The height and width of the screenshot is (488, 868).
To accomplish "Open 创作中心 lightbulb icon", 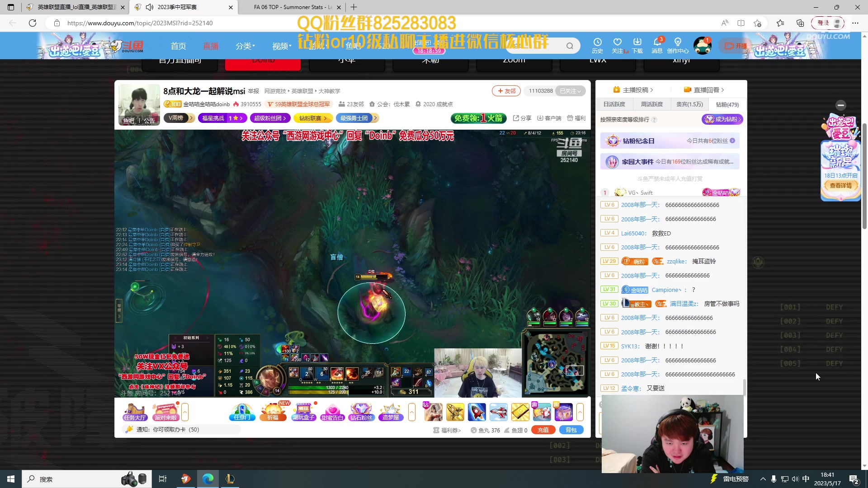I will pos(678,45).
